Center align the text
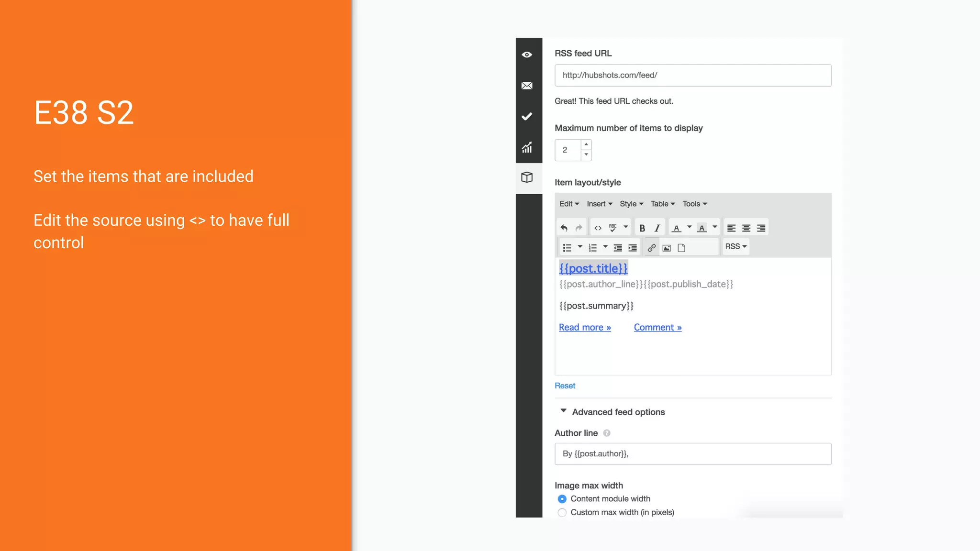Screen dimensions: 980x551 746,228
